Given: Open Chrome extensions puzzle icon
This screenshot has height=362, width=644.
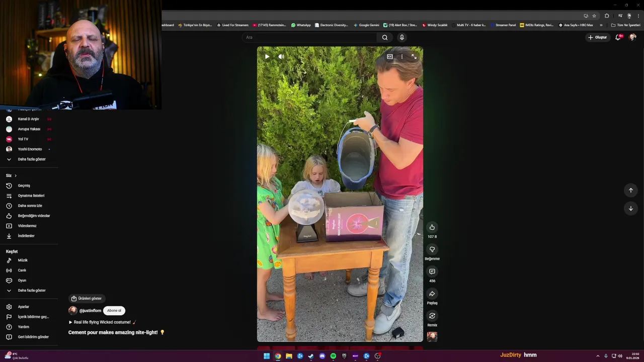Looking at the screenshot, I should [x=607, y=16].
